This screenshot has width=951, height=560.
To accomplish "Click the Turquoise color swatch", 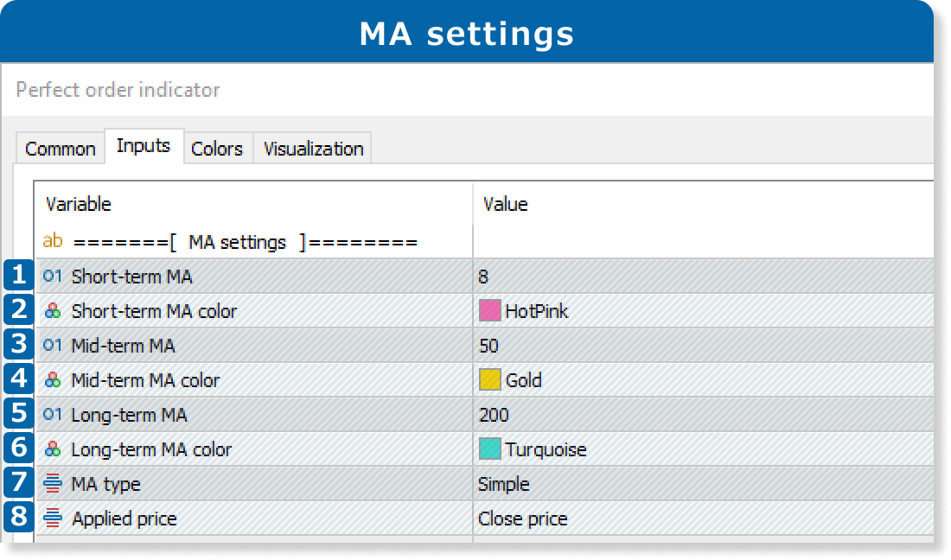I will pyautogui.click(x=489, y=449).
